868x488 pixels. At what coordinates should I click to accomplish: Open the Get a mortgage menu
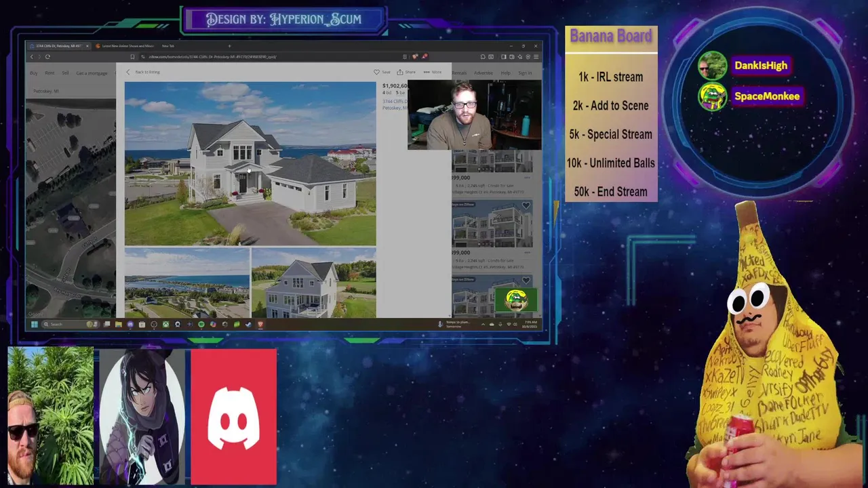[x=92, y=73]
